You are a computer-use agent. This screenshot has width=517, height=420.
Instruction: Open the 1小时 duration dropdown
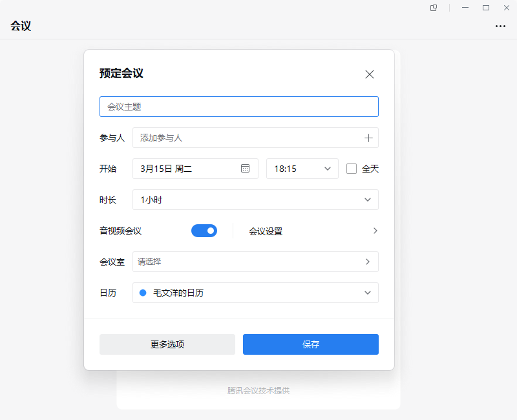click(255, 200)
